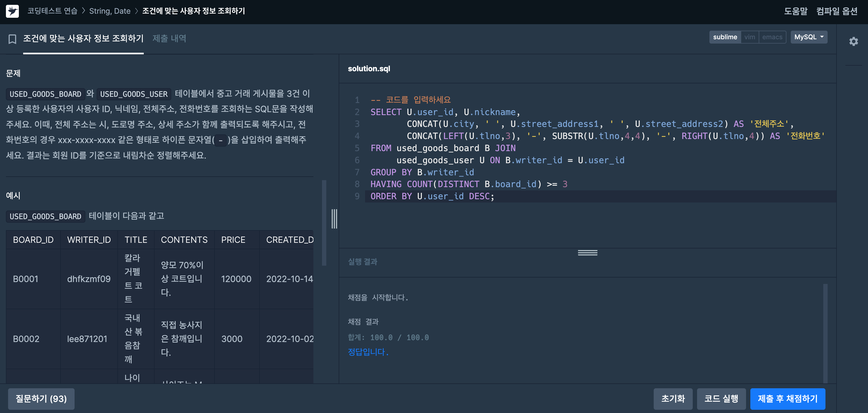Open the 제출 내역 tab
The height and width of the screenshot is (413, 868).
point(169,38)
